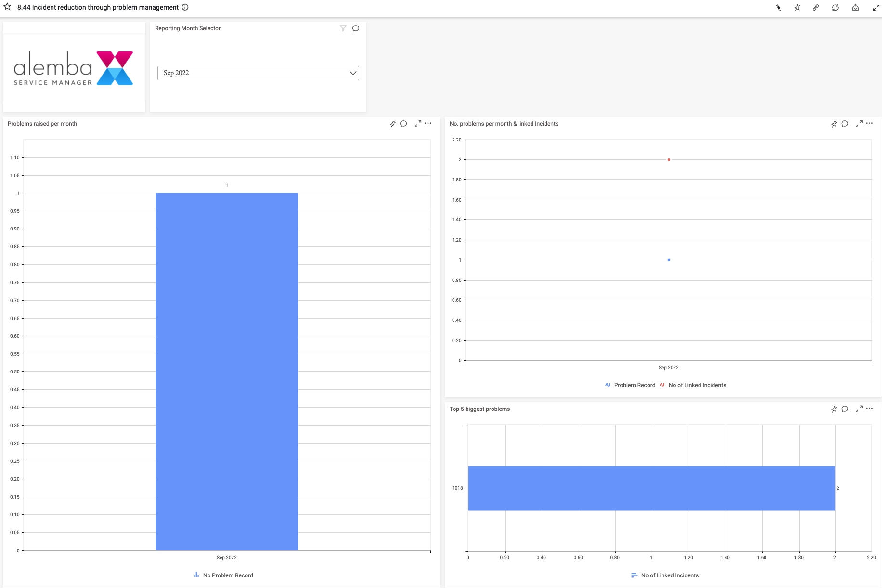Refresh the dashboard data
Screen dimensions: 882x588
pyautogui.click(x=835, y=8)
